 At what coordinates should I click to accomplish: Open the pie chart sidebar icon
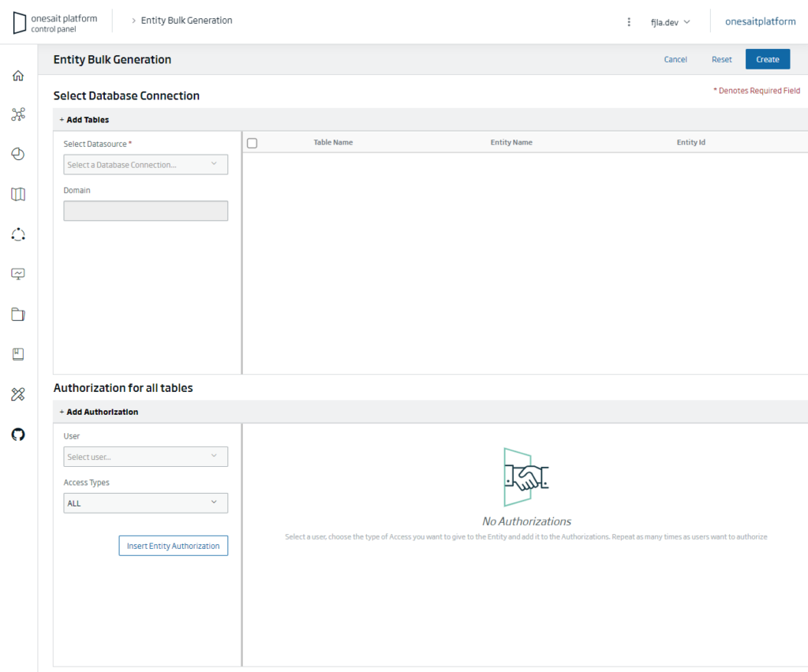[x=18, y=154]
